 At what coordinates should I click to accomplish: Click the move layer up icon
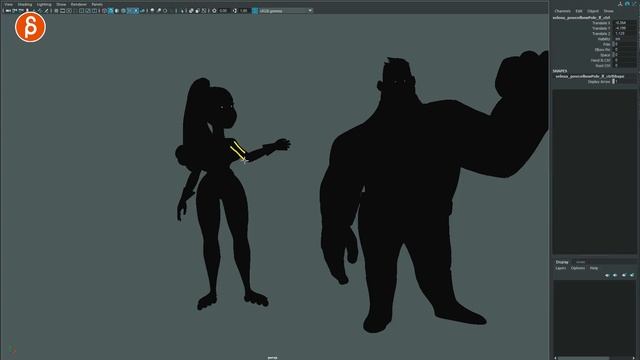tap(607, 275)
